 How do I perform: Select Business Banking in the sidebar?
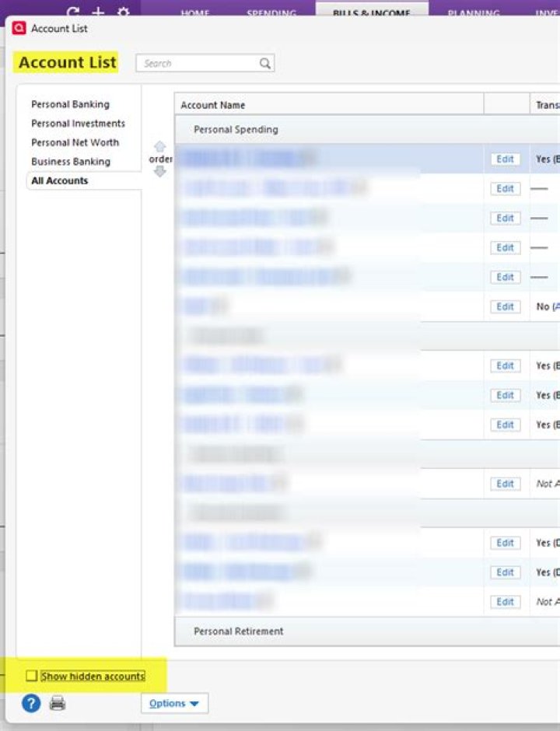tap(71, 162)
